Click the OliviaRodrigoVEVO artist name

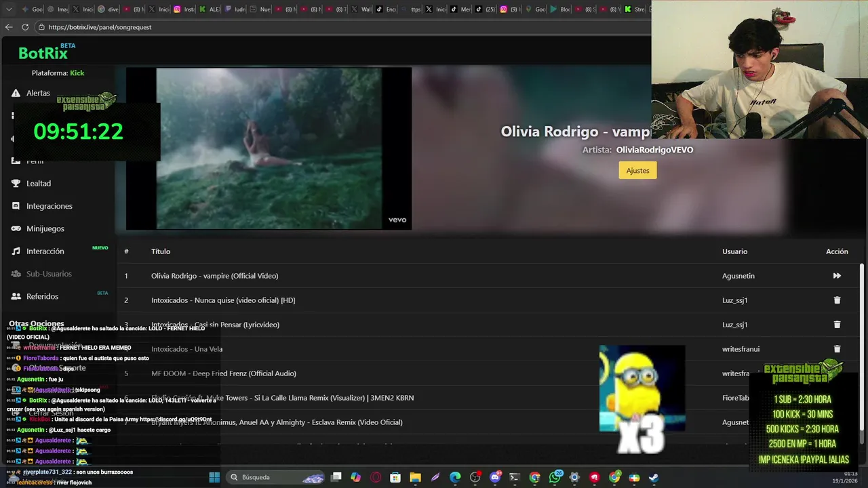click(x=654, y=150)
